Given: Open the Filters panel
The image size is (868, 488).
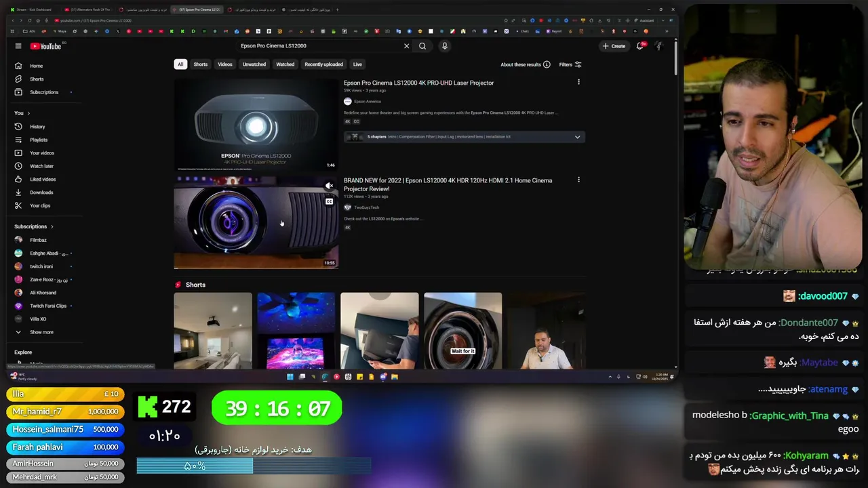Looking at the screenshot, I should tap(570, 64).
